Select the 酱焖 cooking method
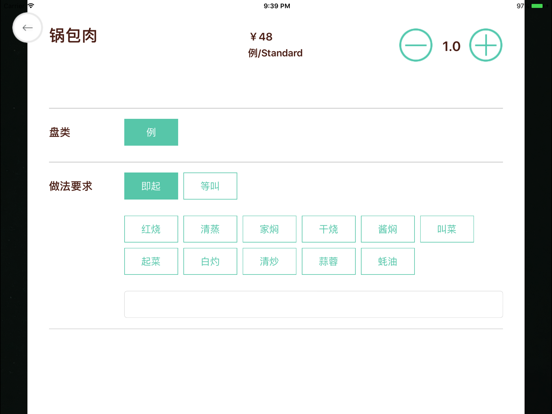 (388, 229)
